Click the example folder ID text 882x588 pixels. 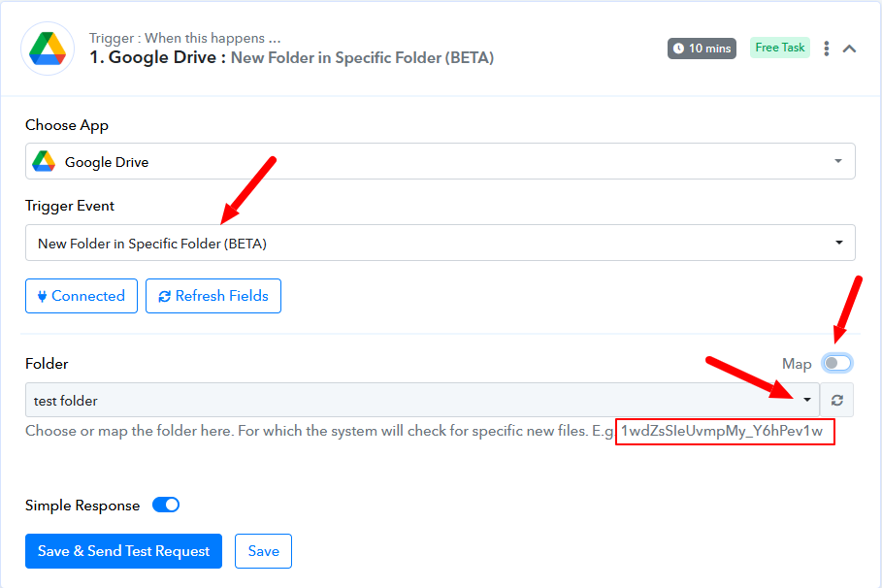[722, 432]
